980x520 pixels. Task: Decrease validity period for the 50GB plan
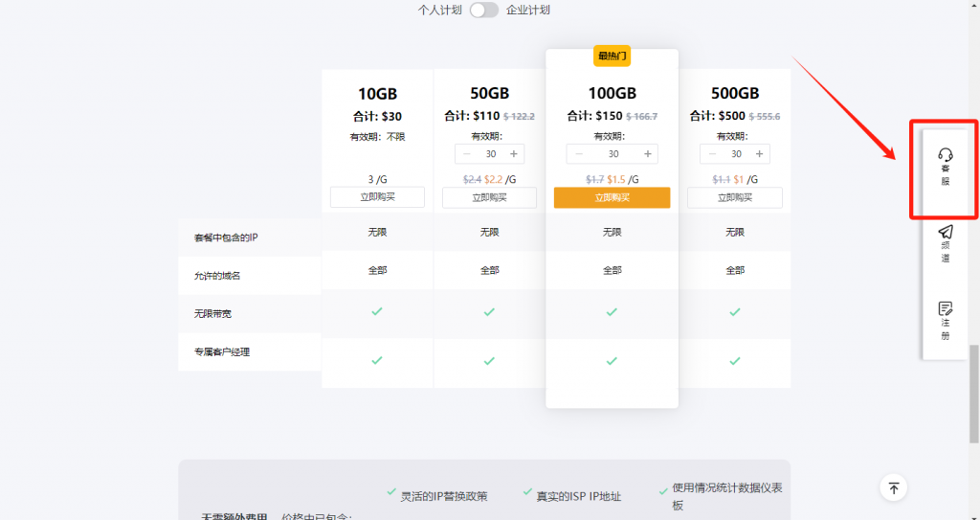click(x=466, y=154)
